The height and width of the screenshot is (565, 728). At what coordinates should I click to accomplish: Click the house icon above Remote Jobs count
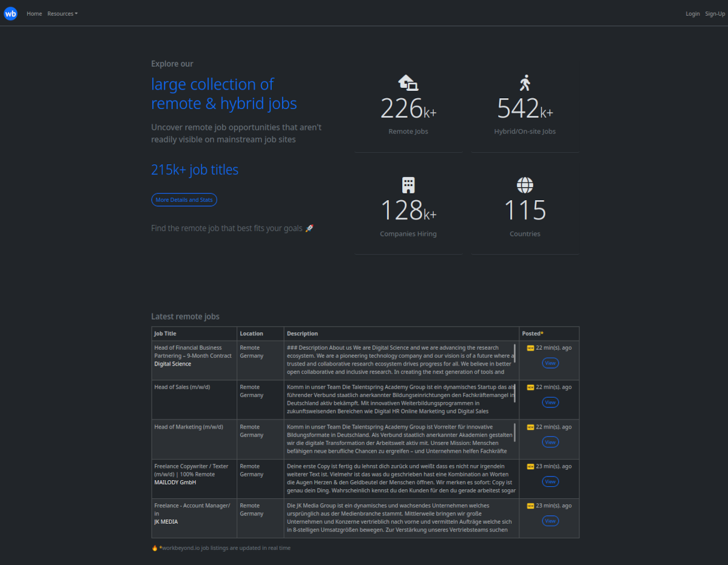point(408,82)
